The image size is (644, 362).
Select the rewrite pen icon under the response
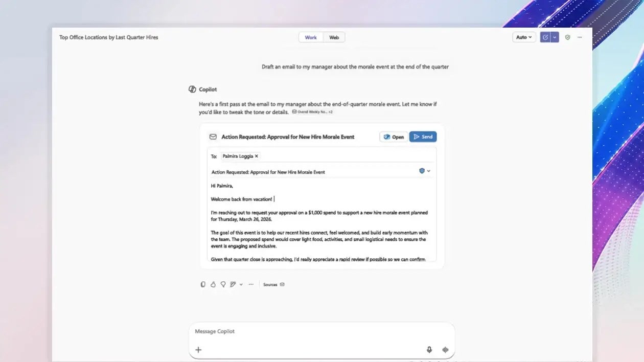233,284
